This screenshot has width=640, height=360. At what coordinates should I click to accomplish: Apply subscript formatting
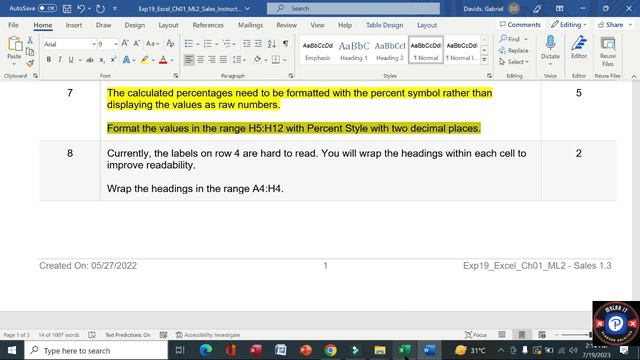click(x=102, y=60)
